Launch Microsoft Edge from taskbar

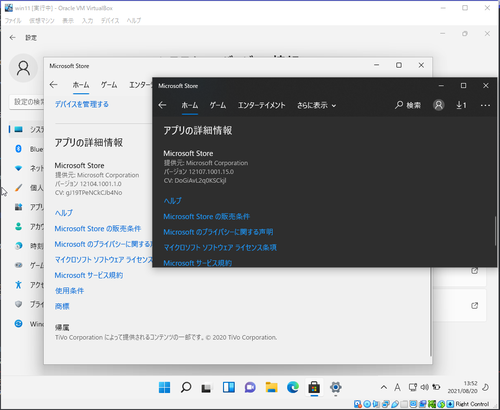coord(293,387)
